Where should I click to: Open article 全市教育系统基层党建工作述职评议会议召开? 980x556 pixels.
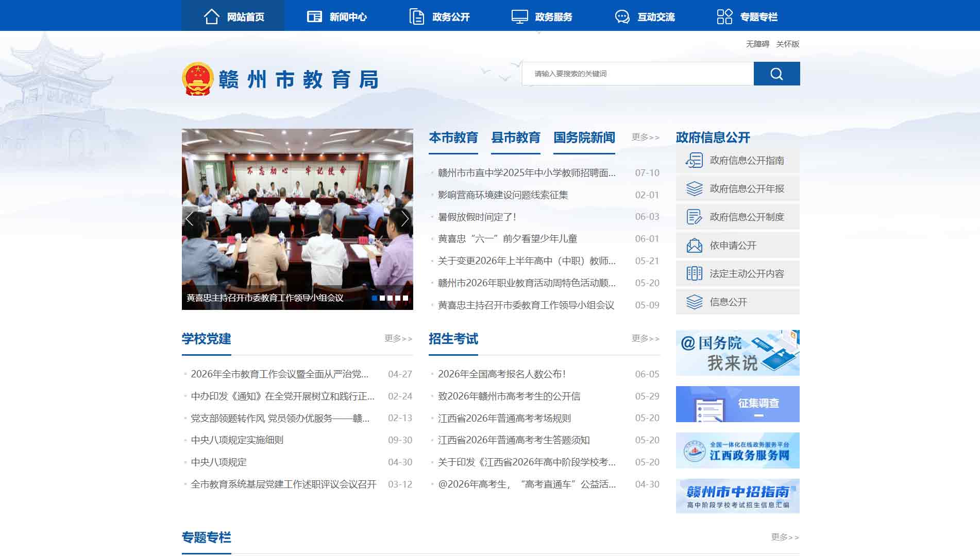[283, 484]
